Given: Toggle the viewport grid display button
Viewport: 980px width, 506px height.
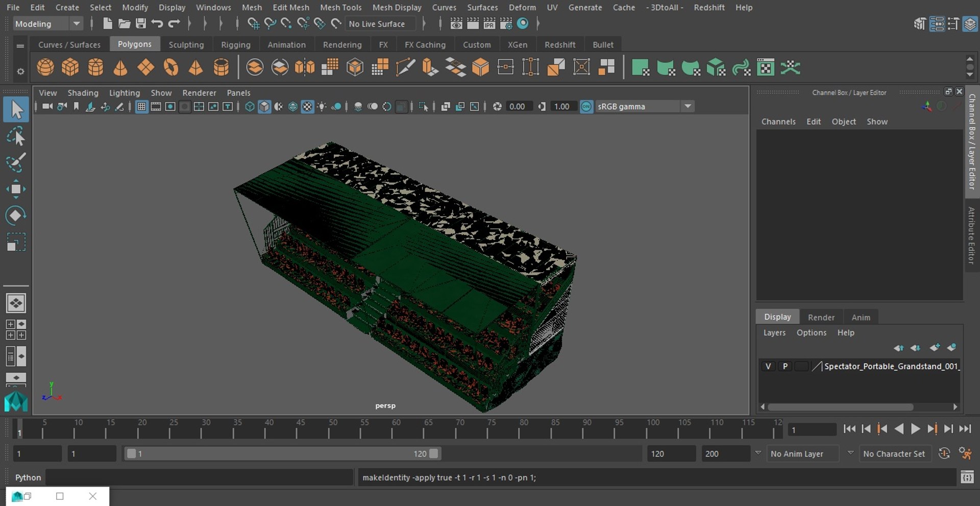Looking at the screenshot, I should pyautogui.click(x=141, y=107).
